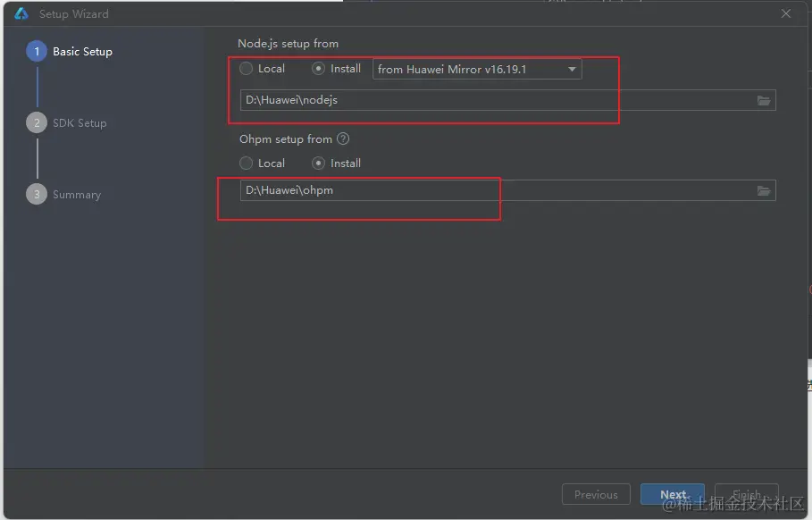This screenshot has width=812, height=520.
Task: Select the Local radio for Ohpm
Action: pyautogui.click(x=246, y=164)
